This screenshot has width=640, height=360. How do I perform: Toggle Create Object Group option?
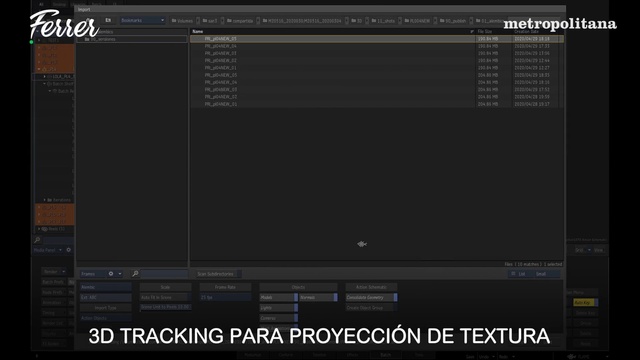point(371,308)
